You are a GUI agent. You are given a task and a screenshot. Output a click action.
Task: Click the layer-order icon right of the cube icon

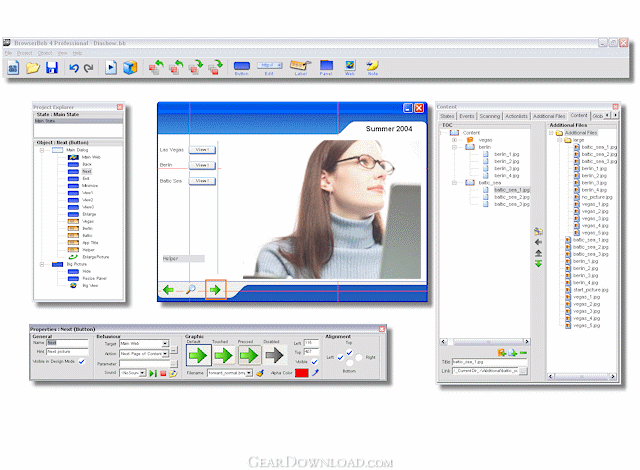point(156,67)
